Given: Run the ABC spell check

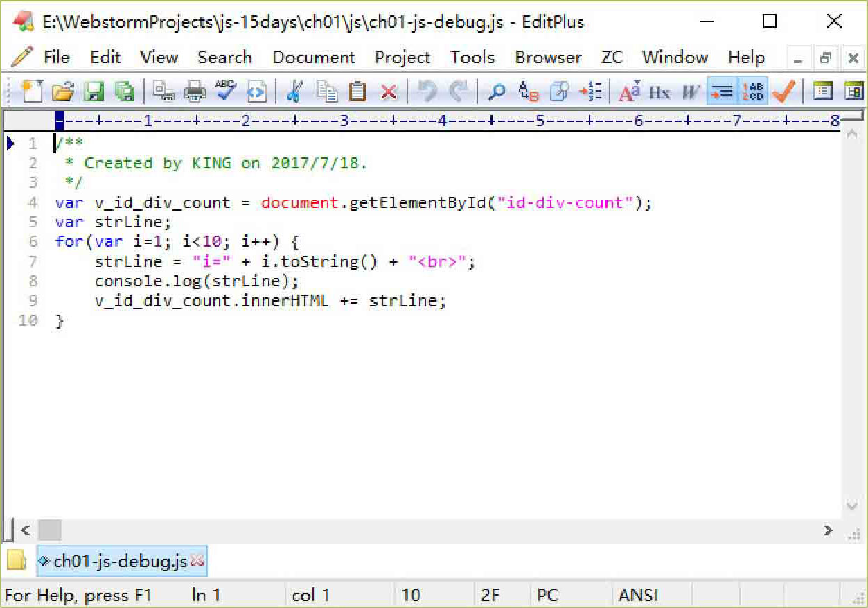Looking at the screenshot, I should click(226, 92).
